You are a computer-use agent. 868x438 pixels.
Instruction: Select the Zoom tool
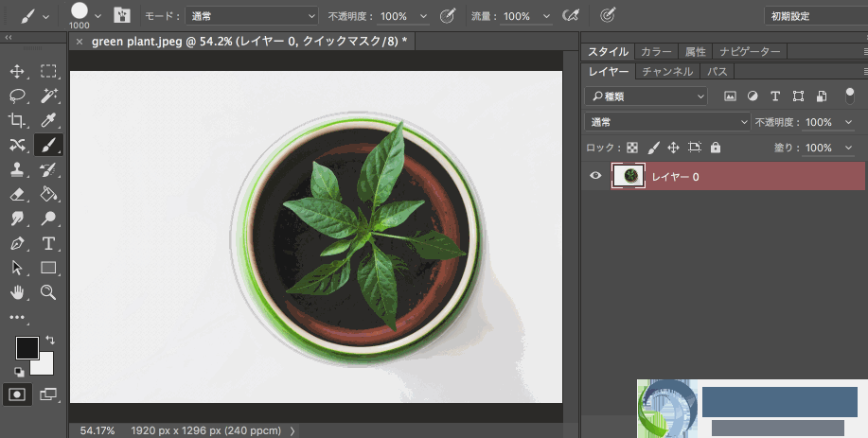(48, 292)
